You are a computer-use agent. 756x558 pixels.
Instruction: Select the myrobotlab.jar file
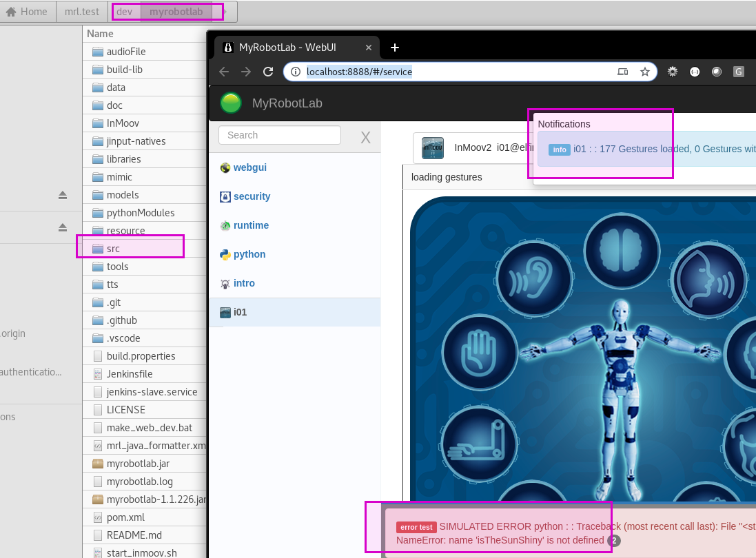tap(145, 464)
